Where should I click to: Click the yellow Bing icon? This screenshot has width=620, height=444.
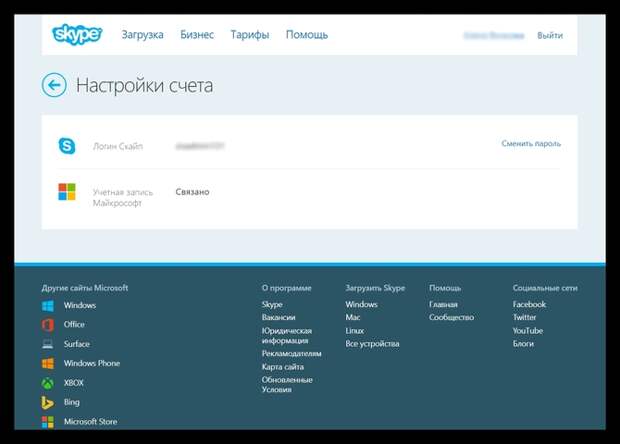pyautogui.click(x=47, y=402)
